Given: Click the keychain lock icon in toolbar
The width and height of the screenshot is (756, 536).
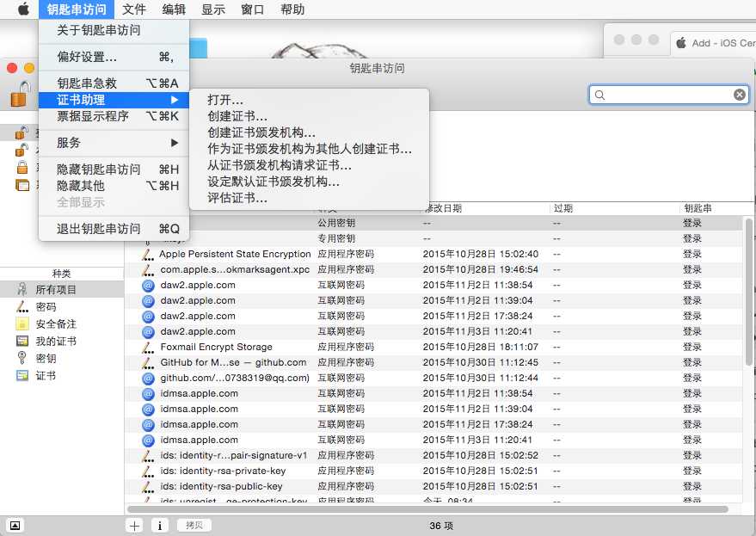Looking at the screenshot, I should point(21,94).
